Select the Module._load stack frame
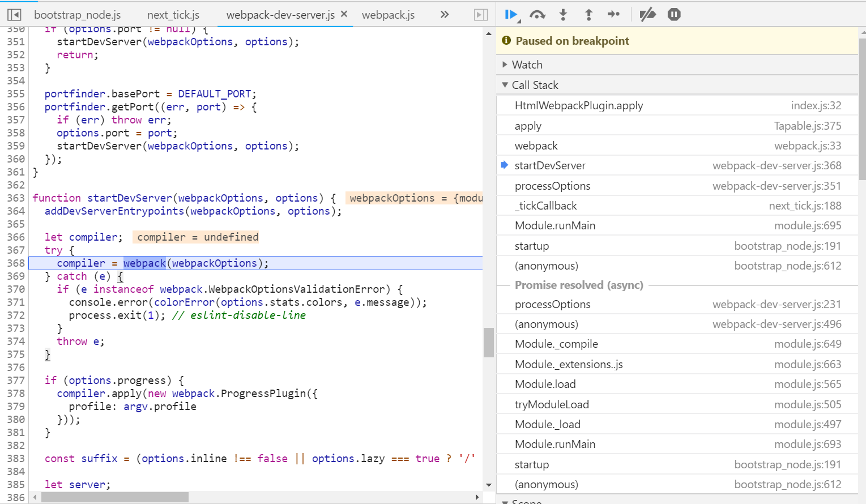866x504 pixels. 677,424
